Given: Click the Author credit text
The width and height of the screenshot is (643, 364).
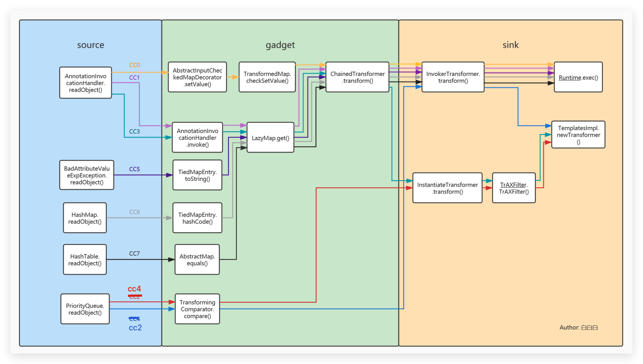Looking at the screenshot, I should tap(578, 327).
